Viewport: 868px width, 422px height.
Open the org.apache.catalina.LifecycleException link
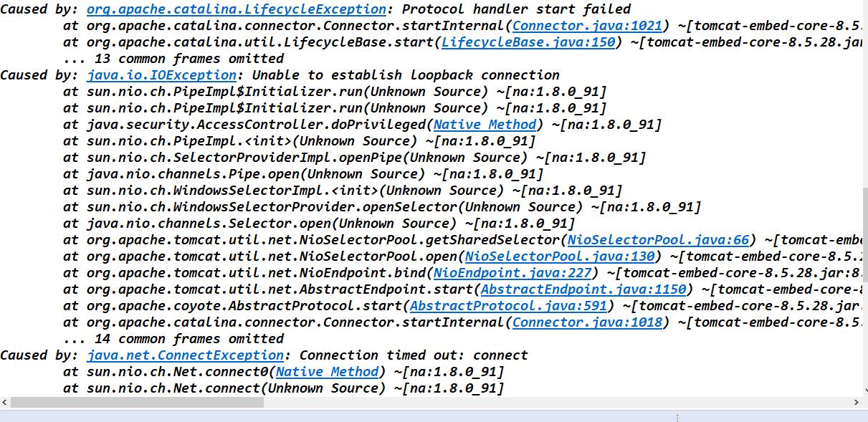click(237, 9)
